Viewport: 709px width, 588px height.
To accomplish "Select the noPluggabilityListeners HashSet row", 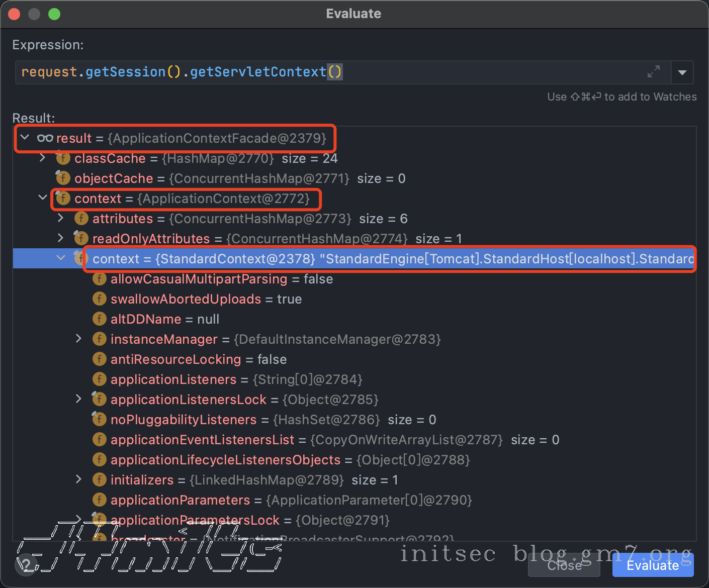I will click(272, 420).
